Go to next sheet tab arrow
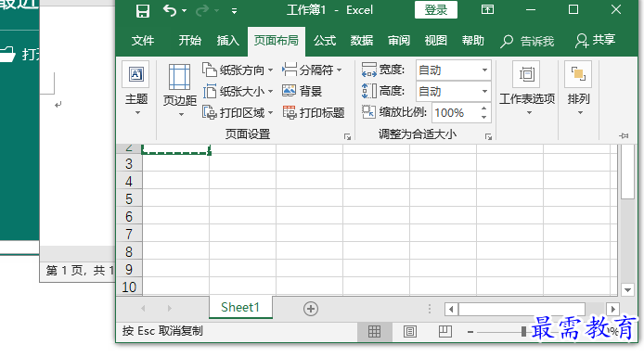 pyautogui.click(x=169, y=308)
